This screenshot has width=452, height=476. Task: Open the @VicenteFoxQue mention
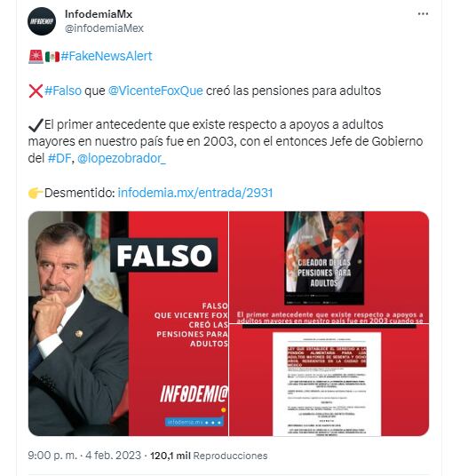[155, 91]
